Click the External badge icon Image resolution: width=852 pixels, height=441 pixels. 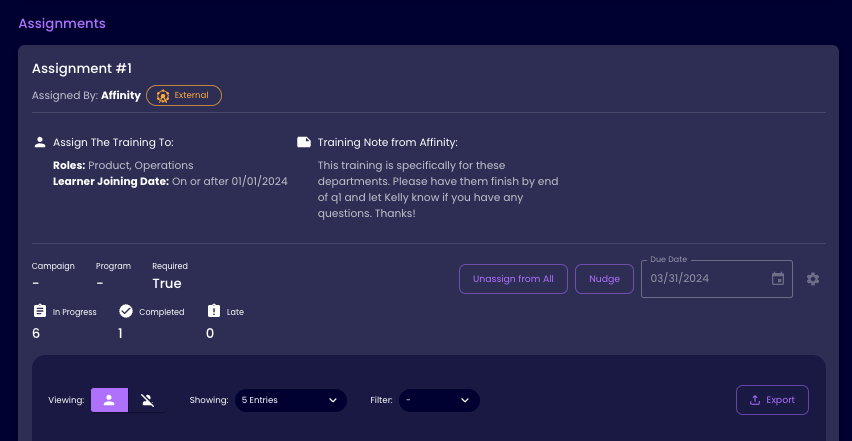162,96
